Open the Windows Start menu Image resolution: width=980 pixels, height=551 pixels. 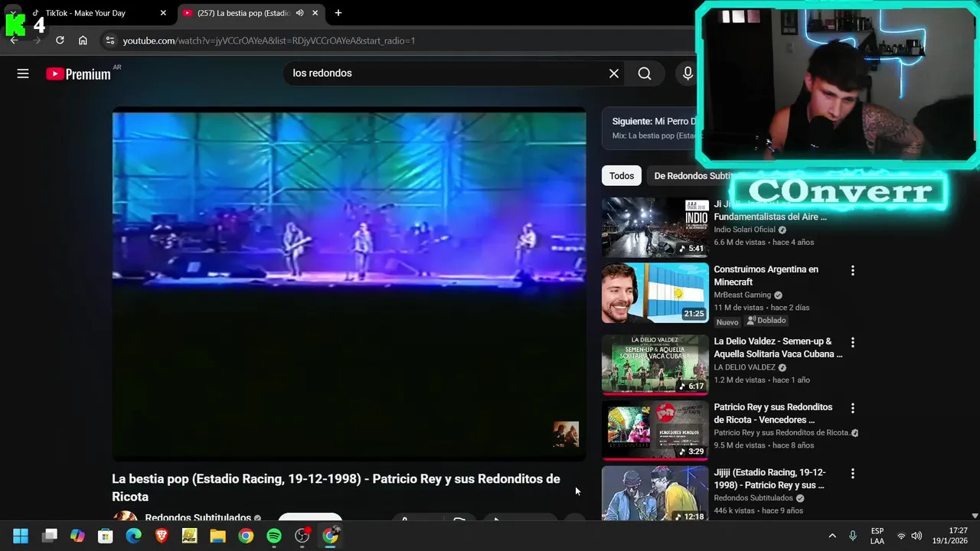[x=21, y=536]
